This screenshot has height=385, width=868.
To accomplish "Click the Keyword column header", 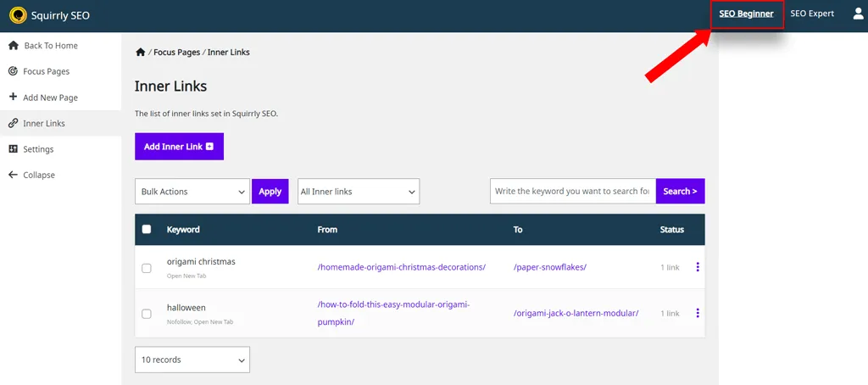I will click(x=183, y=229).
